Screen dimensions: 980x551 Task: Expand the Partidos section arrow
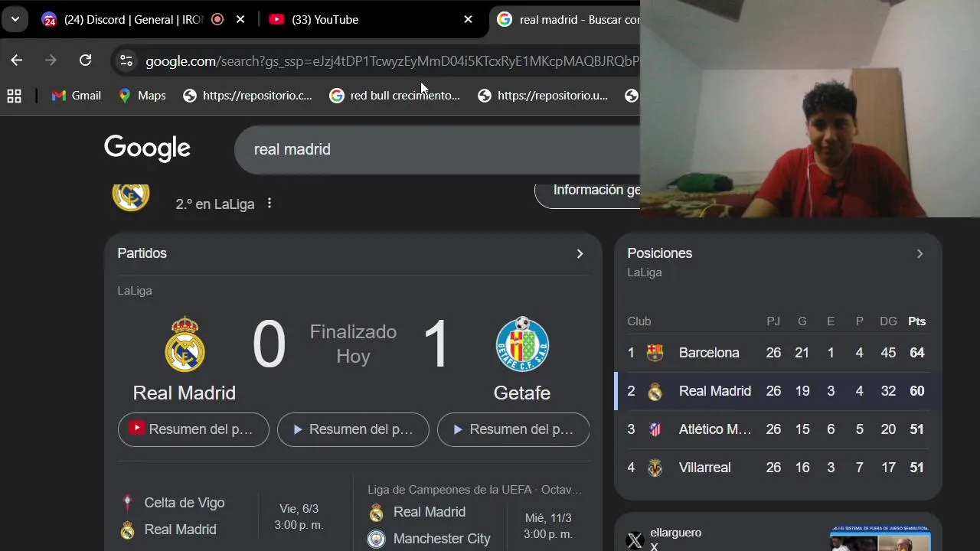[x=580, y=253]
